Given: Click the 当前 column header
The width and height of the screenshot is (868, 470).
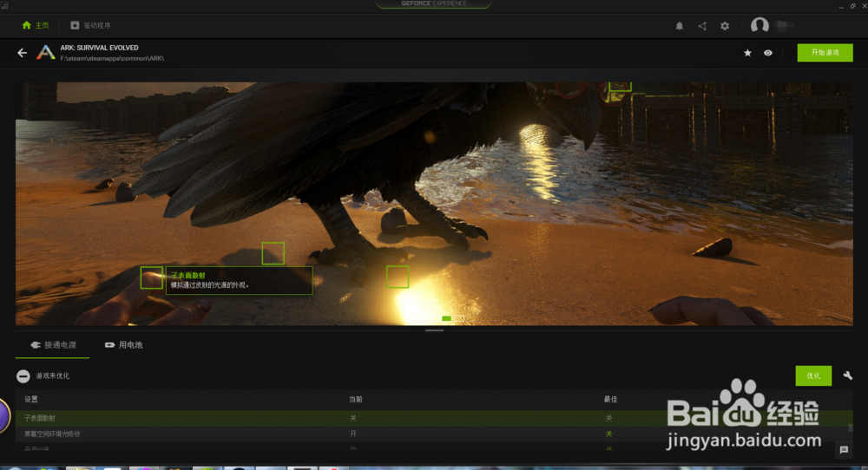Looking at the screenshot, I should pyautogui.click(x=355, y=399).
